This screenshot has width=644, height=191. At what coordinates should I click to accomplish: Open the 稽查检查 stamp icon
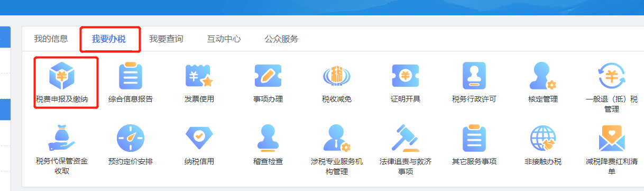(268, 138)
